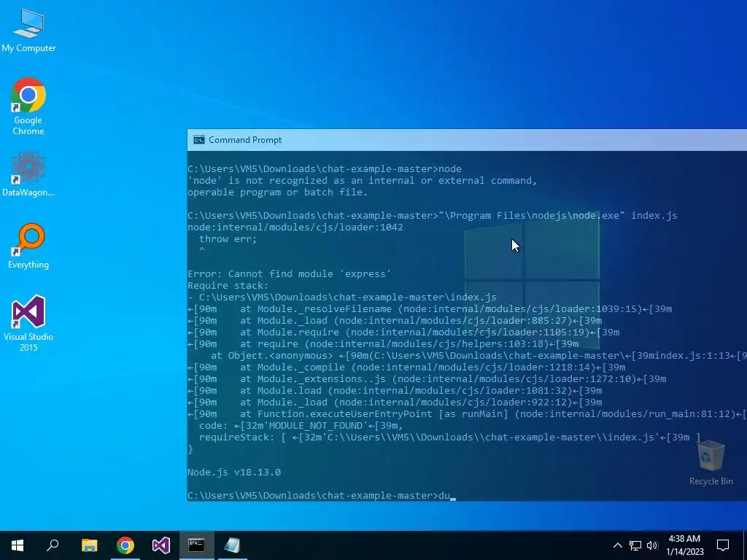This screenshot has height=560, width=747.
Task: Open the My Computer desktop icon
Action: pos(28,31)
